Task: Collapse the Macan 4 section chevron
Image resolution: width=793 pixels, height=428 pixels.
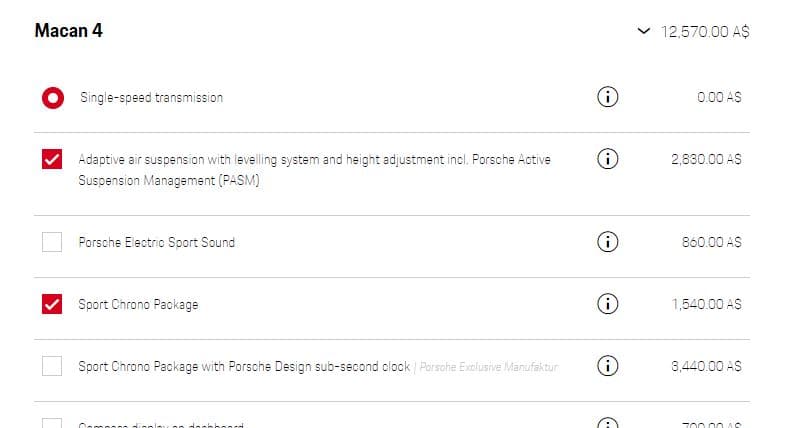Action: [x=643, y=31]
